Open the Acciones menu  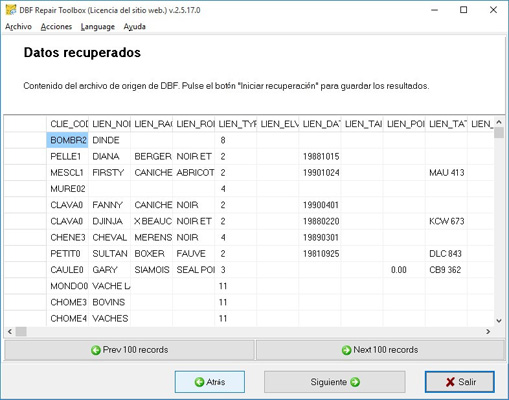56,27
